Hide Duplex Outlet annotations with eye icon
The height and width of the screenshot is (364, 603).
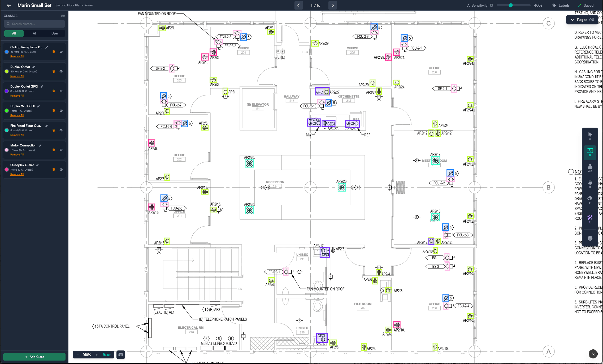[x=61, y=71]
